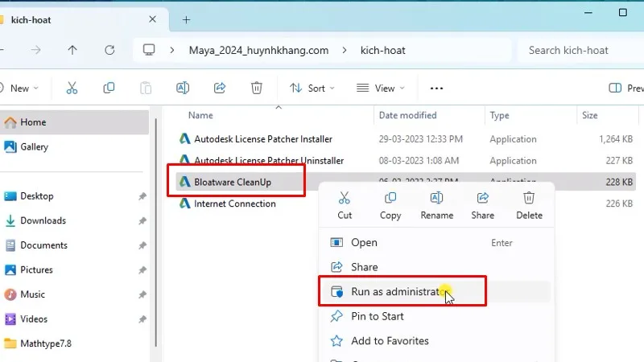Screen dimensions: 644x362
Task: Click Pin to Start
Action: tap(435, 316)
